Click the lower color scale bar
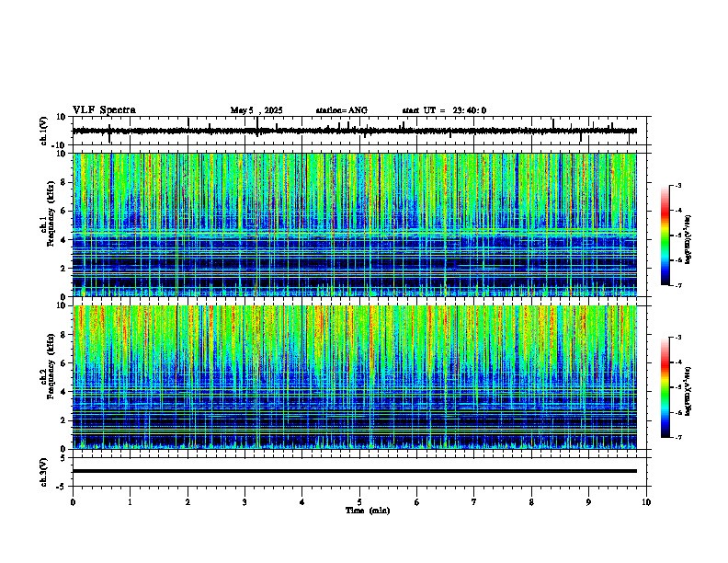The image size is (728, 563). pos(665,387)
